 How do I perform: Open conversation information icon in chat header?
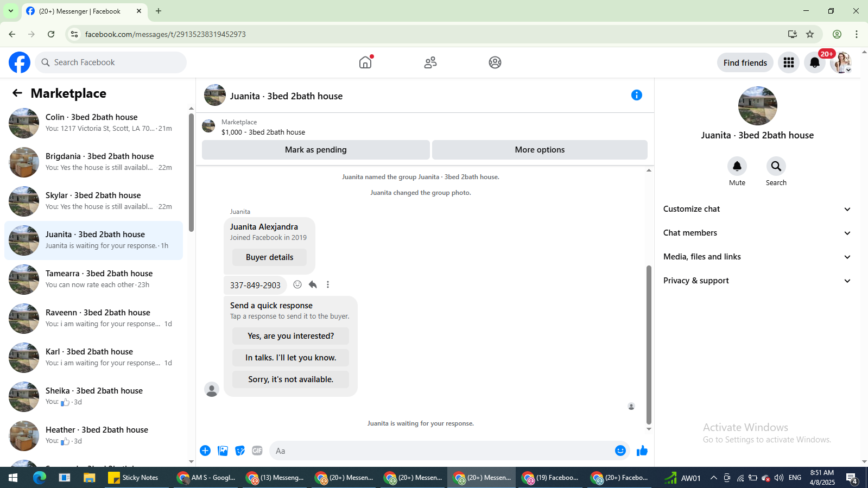click(637, 95)
